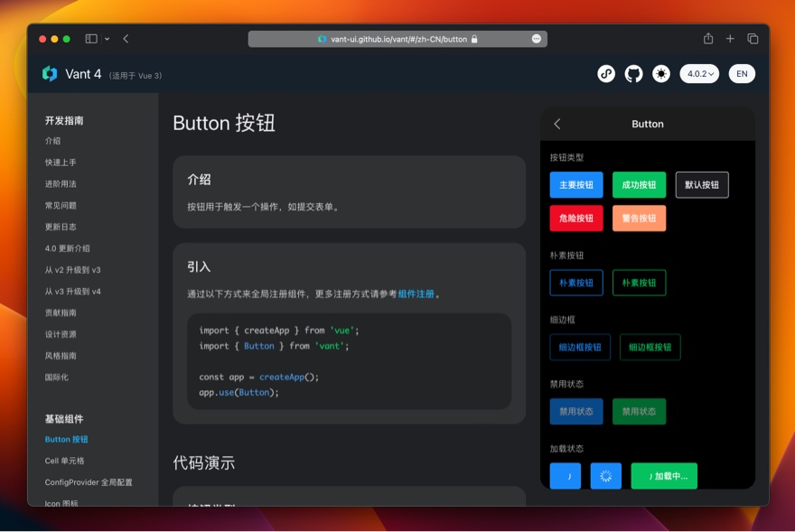Screen dimensions: 795x532
Task: Click the green plain 朴素按钮
Action: [x=640, y=283]
